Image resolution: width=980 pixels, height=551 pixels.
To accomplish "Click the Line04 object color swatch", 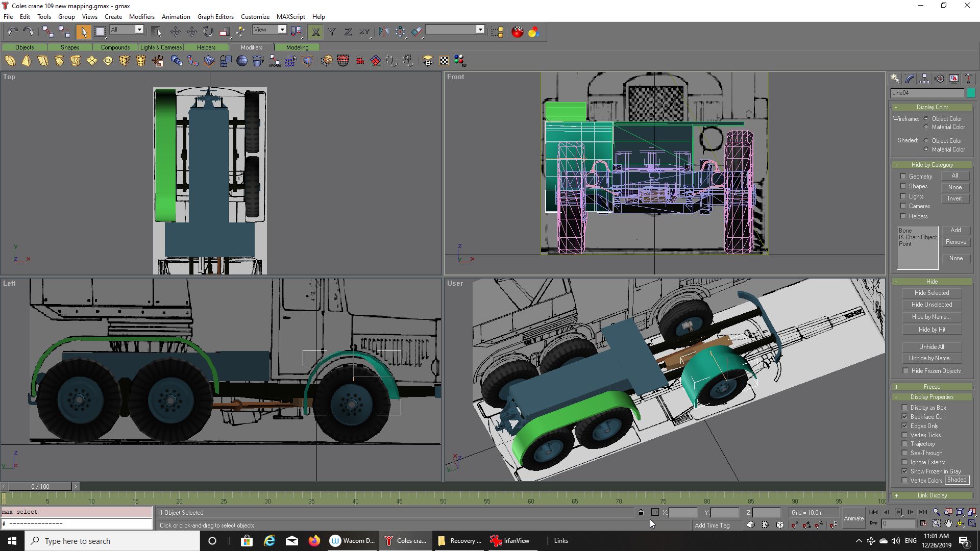I will coord(971,93).
